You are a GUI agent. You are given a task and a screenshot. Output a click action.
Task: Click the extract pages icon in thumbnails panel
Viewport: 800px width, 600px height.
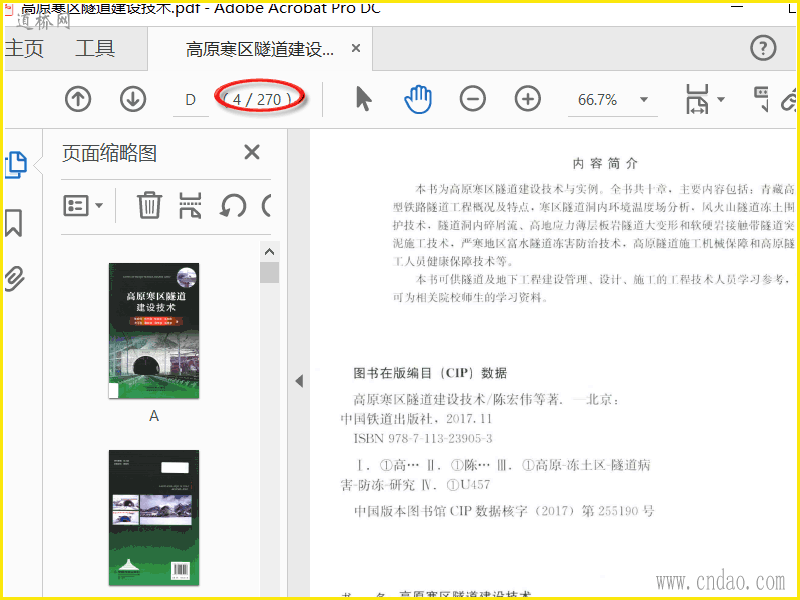[x=190, y=205]
